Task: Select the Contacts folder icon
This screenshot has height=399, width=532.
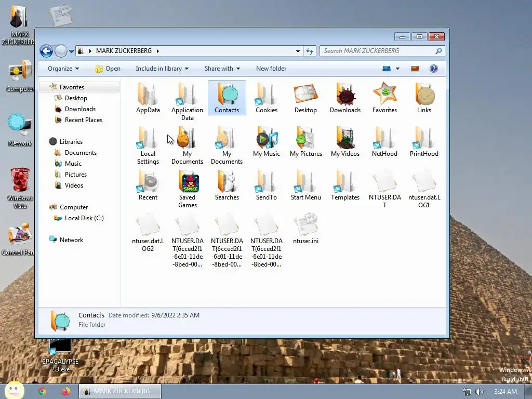Action: coord(227,98)
